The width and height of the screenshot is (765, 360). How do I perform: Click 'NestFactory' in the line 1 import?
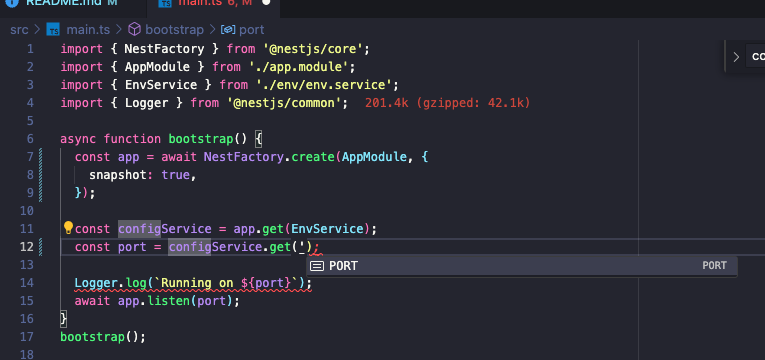coord(164,49)
